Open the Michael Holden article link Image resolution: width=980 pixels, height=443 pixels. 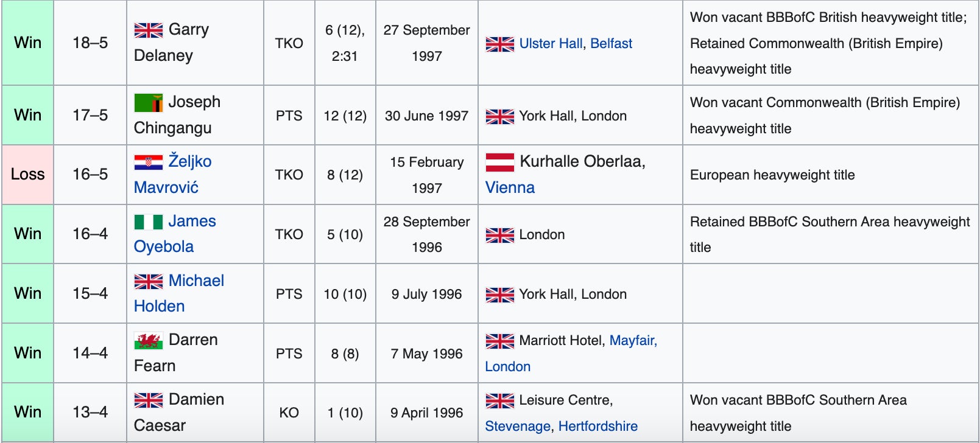[196, 281]
